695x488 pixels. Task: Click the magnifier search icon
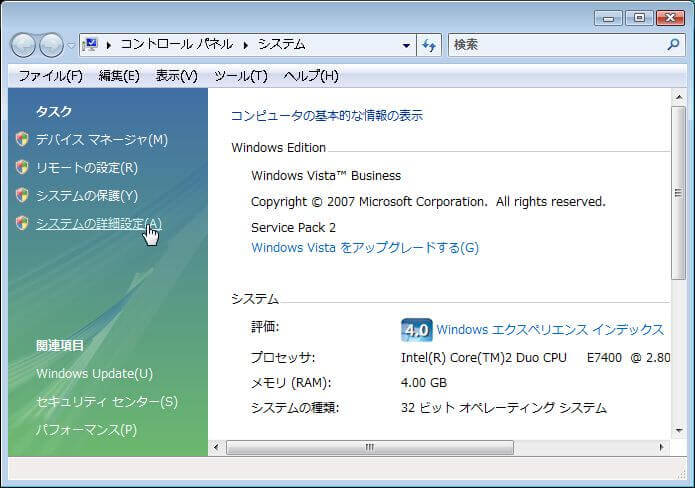673,45
